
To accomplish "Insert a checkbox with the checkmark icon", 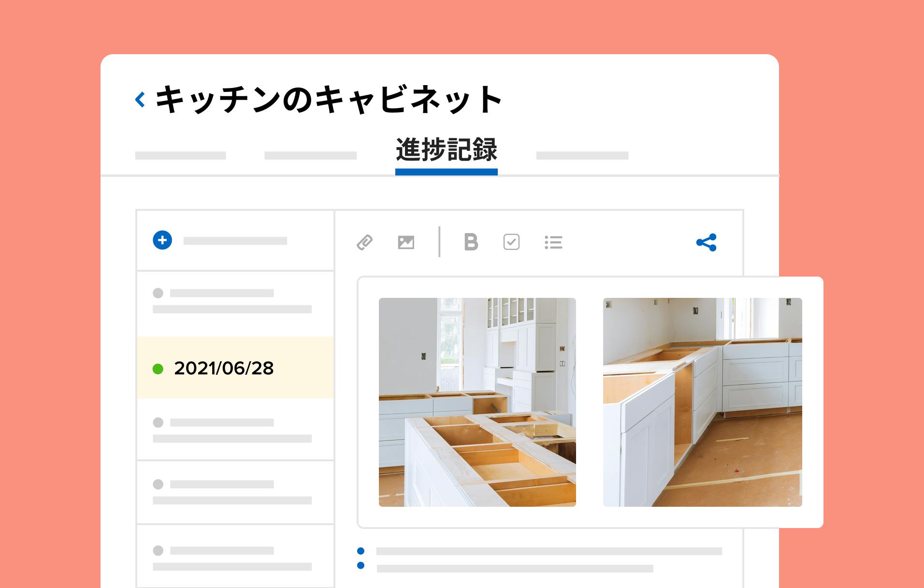I will click(x=511, y=242).
